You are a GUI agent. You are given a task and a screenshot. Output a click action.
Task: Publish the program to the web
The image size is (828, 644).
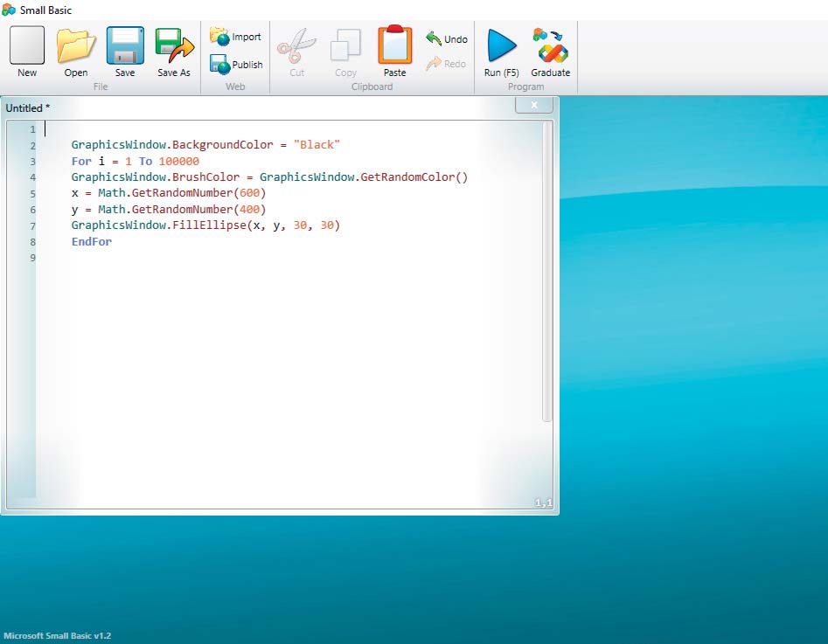[236, 65]
